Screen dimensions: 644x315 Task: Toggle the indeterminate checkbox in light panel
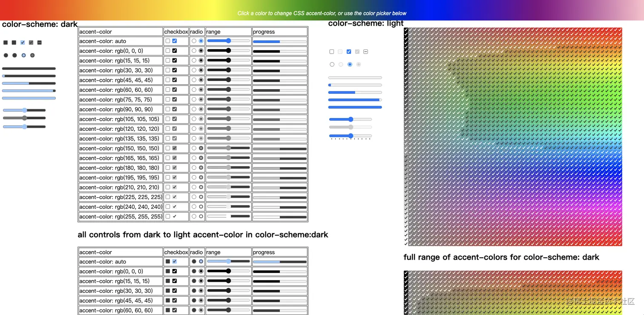pyautogui.click(x=365, y=51)
